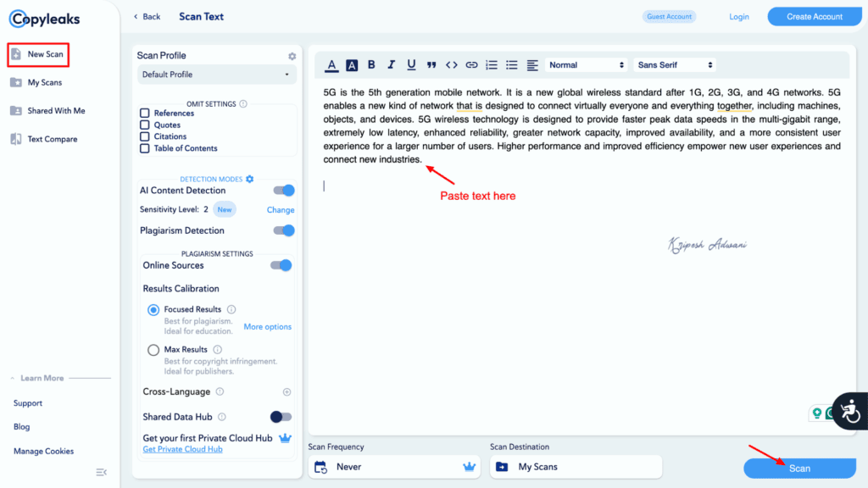Apply numbered list formatting

coord(492,64)
